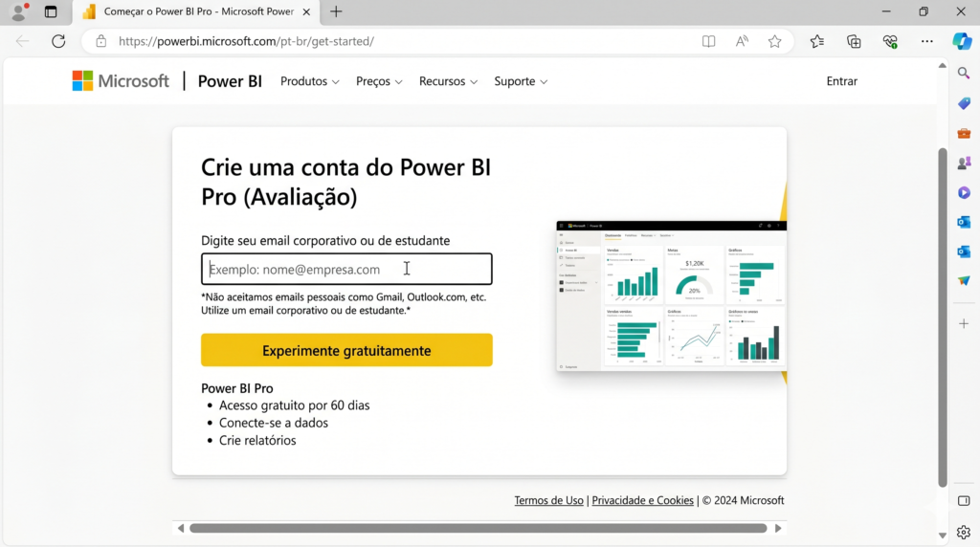This screenshot has height=547, width=980.
Task: Click the horizontal scrollbar right arrow
Action: click(x=778, y=528)
